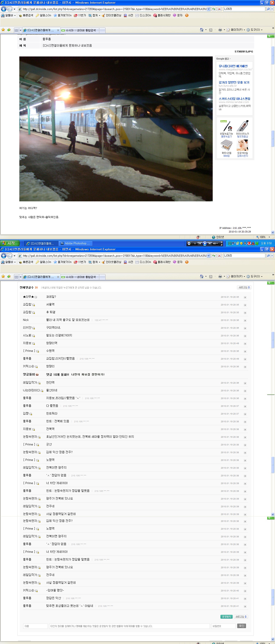
Task: Switch to 수시아 네이버 통합검색 tab in train photo window
Action: (80, 30)
